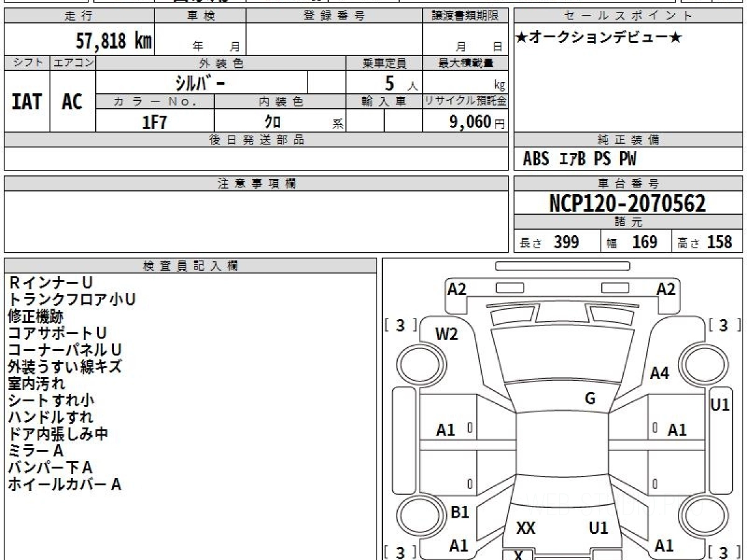Click the U1 mark on the right side sill
Image resolution: width=747 pixels, height=560 pixels.
720,405
